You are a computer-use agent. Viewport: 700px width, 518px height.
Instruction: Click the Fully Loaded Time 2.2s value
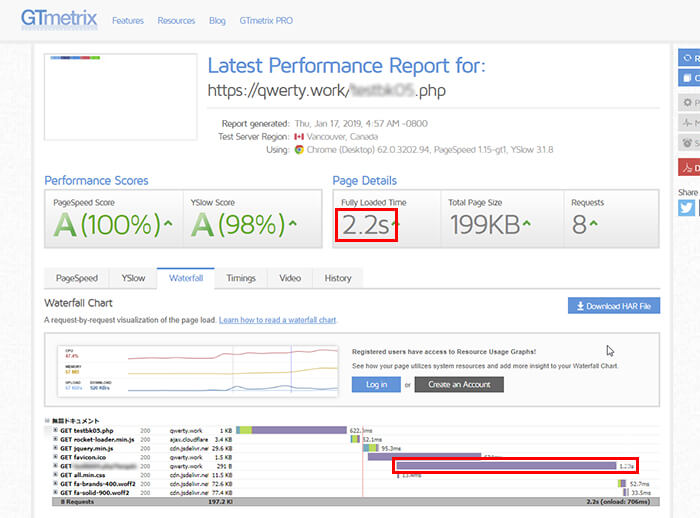366,225
